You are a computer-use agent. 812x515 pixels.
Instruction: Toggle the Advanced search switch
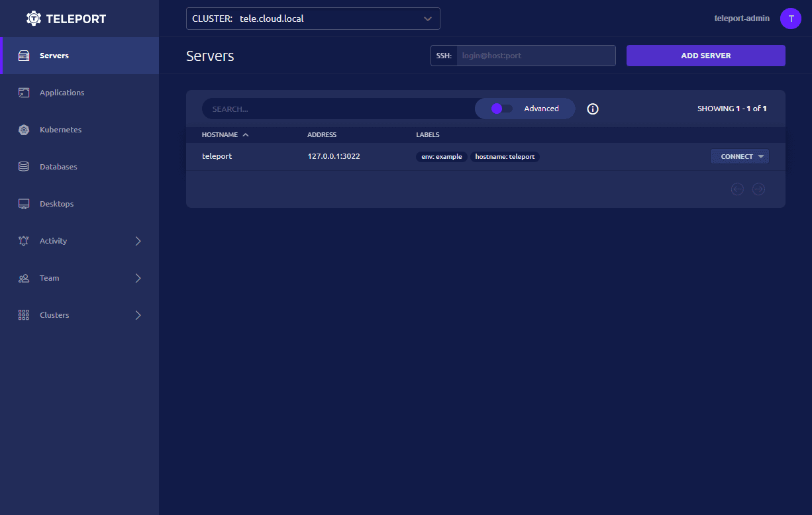(x=501, y=109)
